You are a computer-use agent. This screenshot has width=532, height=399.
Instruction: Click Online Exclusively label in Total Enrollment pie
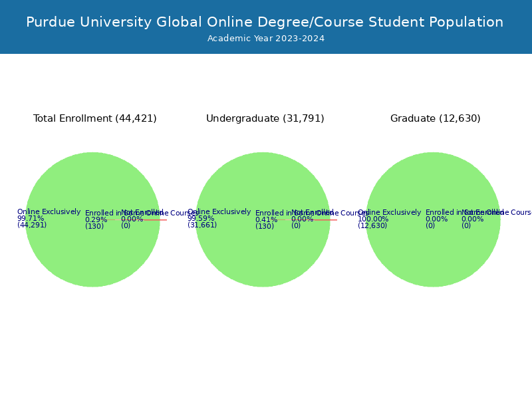pos(49,212)
